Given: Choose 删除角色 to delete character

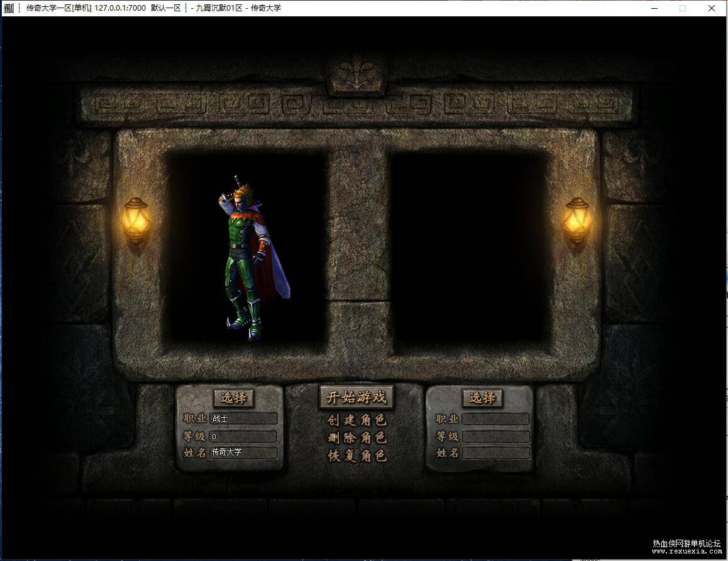Looking at the screenshot, I should pos(356,438).
